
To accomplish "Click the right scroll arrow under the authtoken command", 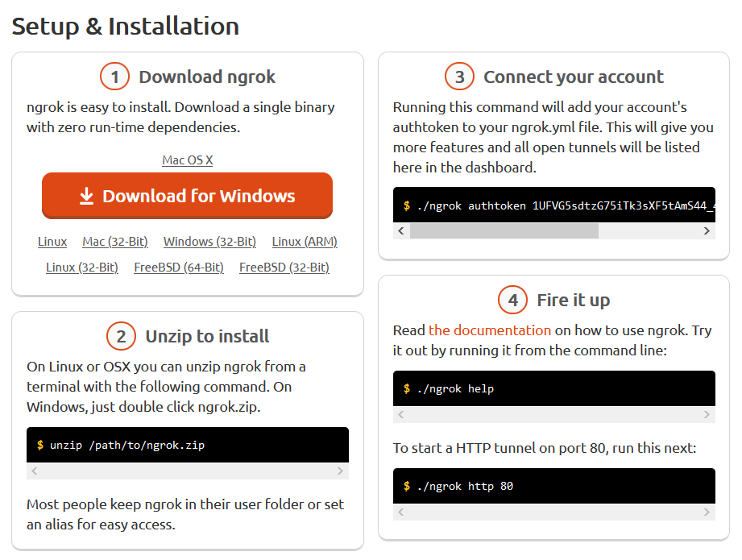I will coord(708,230).
